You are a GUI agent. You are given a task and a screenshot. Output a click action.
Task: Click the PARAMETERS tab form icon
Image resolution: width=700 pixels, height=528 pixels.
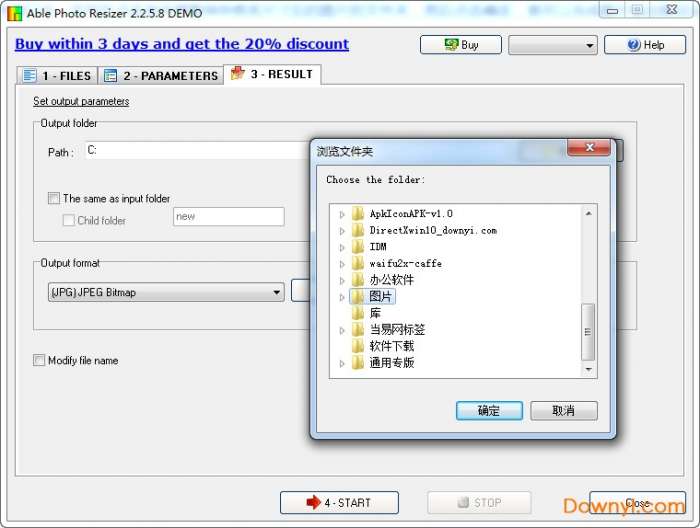pos(110,75)
